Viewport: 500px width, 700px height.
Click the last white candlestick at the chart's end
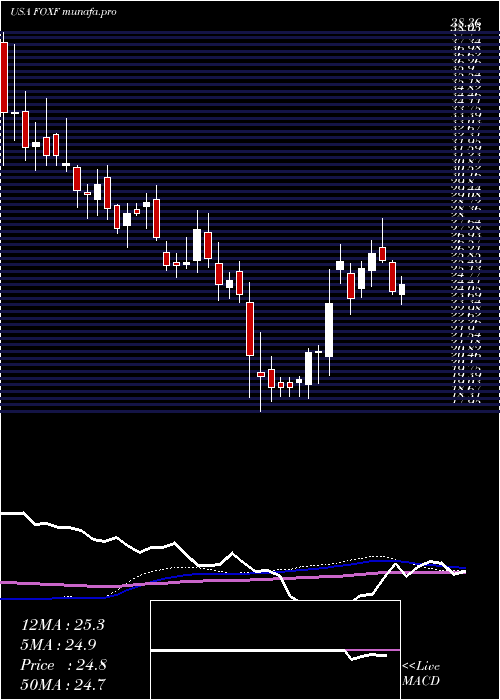(402, 289)
